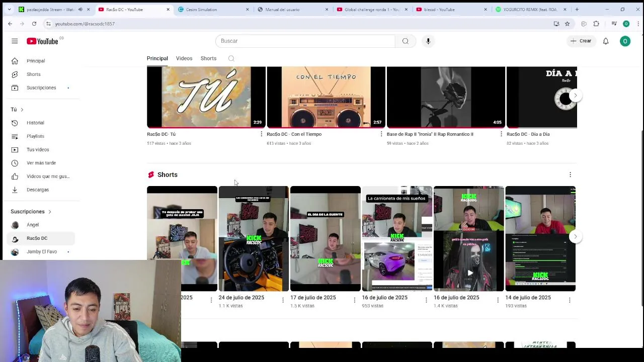Open a new browser tab
The image size is (644, 362).
click(x=577, y=10)
